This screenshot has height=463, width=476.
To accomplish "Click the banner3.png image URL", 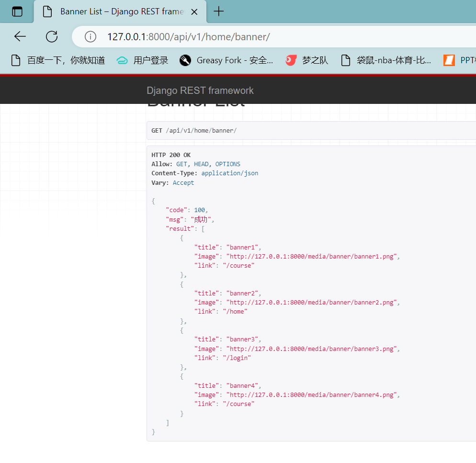I will pos(312,349).
